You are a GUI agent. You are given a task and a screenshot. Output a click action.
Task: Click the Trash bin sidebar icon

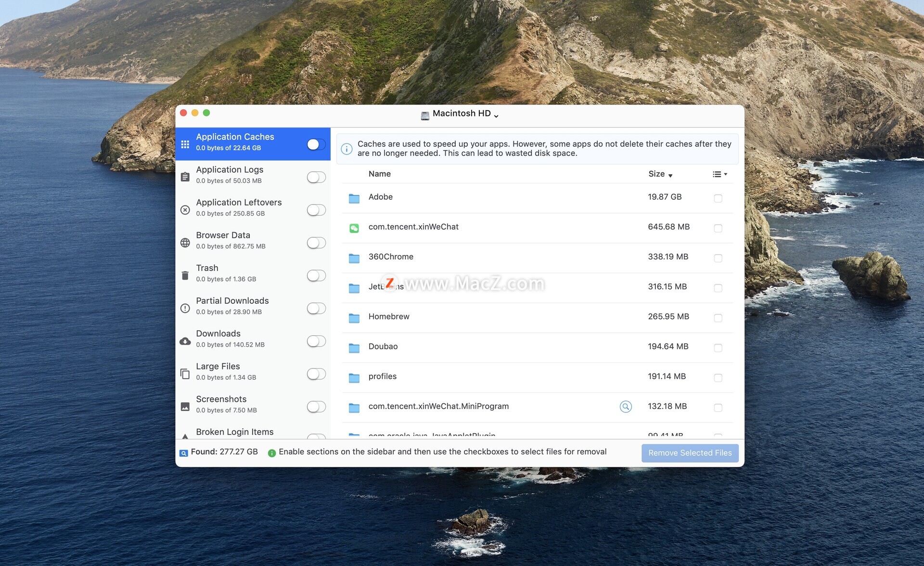click(185, 275)
